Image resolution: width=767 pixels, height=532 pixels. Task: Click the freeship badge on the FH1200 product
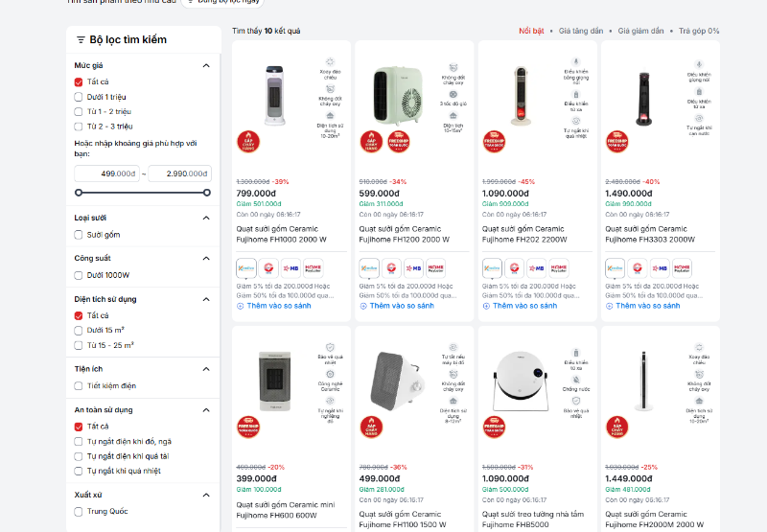[399, 142]
